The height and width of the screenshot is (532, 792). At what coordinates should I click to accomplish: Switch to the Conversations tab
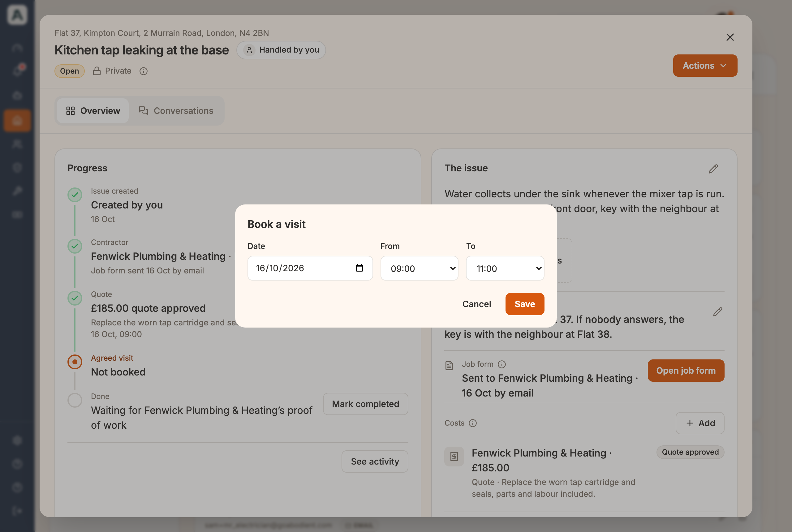pos(176,111)
